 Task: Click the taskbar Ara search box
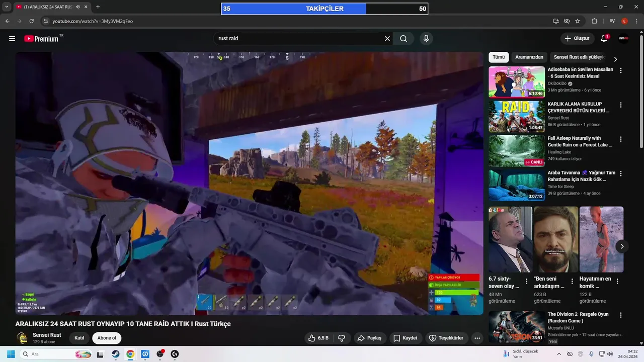(x=56, y=354)
